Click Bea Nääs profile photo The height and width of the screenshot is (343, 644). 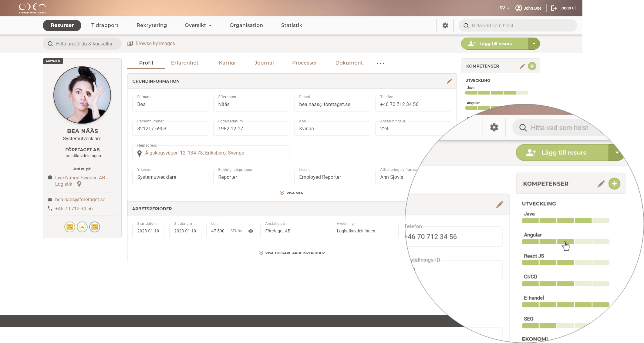pyautogui.click(x=82, y=95)
